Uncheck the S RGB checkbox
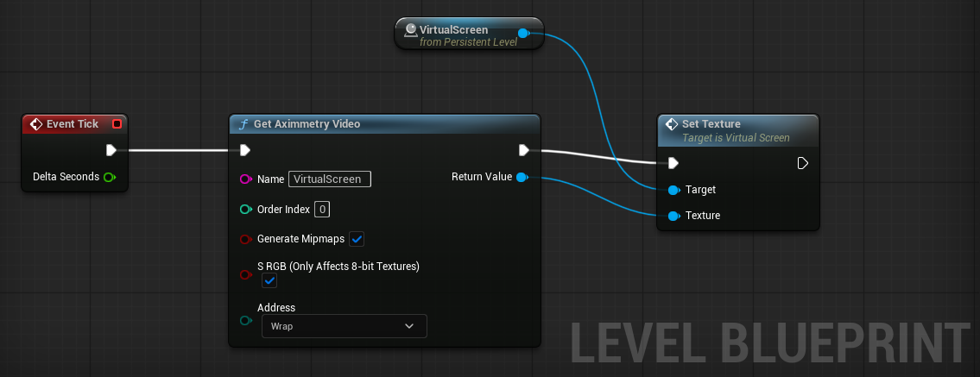 (x=269, y=281)
